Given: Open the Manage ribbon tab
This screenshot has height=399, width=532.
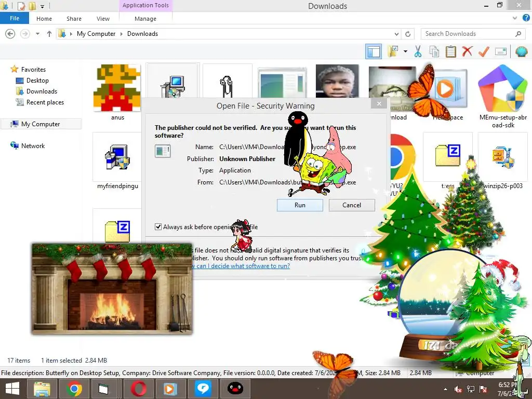Looking at the screenshot, I should (x=145, y=19).
